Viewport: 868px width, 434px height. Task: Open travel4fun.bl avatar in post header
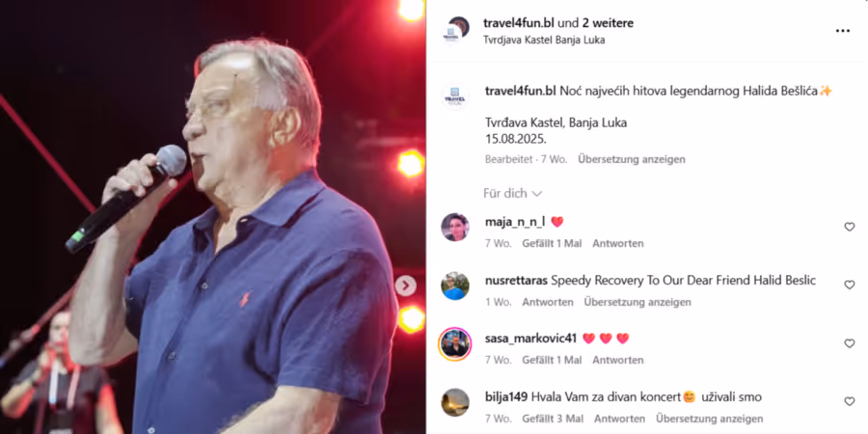pos(455,30)
